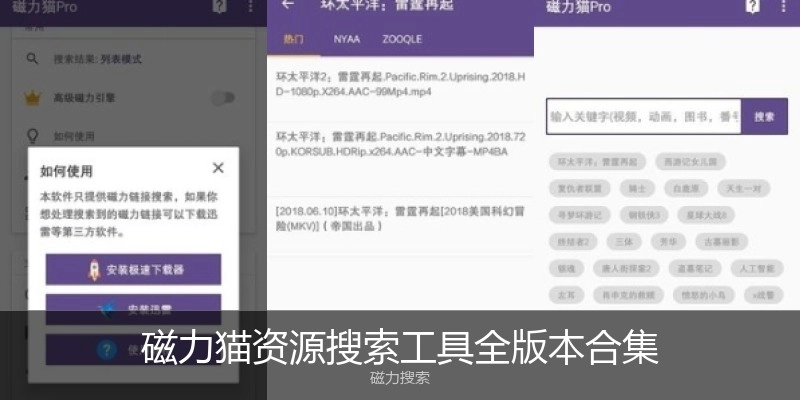Open the help icon in the right 磁力猫Pro header
800x400 pixels.
click(753, 6)
